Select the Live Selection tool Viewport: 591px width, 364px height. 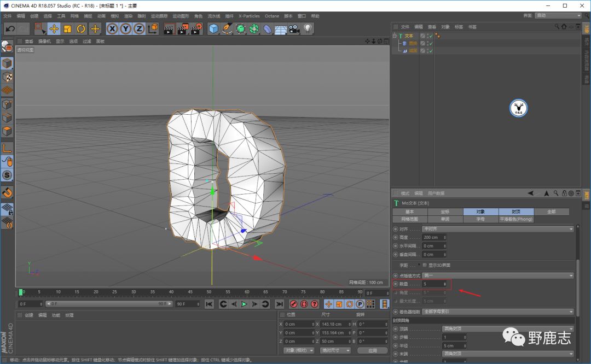(x=39, y=29)
